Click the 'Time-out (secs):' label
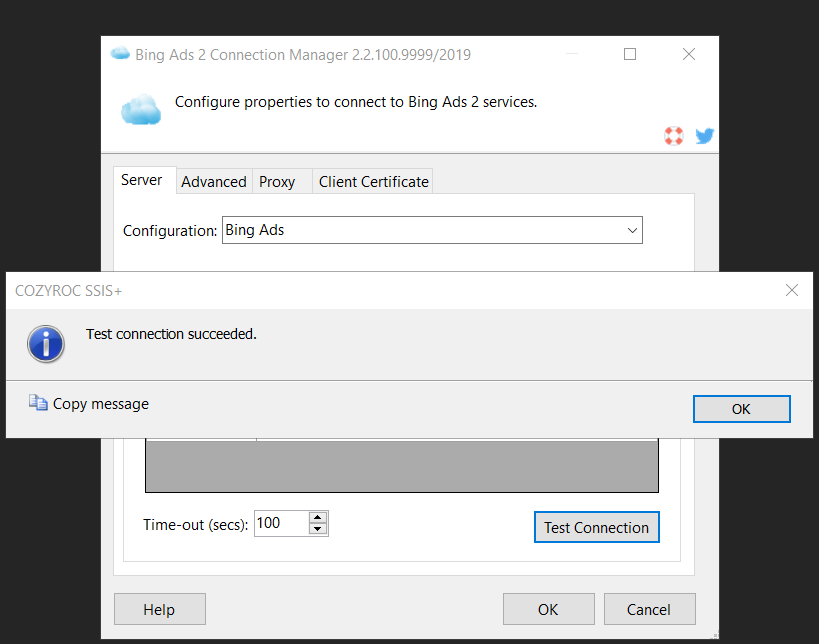This screenshot has width=819, height=644. (x=195, y=525)
